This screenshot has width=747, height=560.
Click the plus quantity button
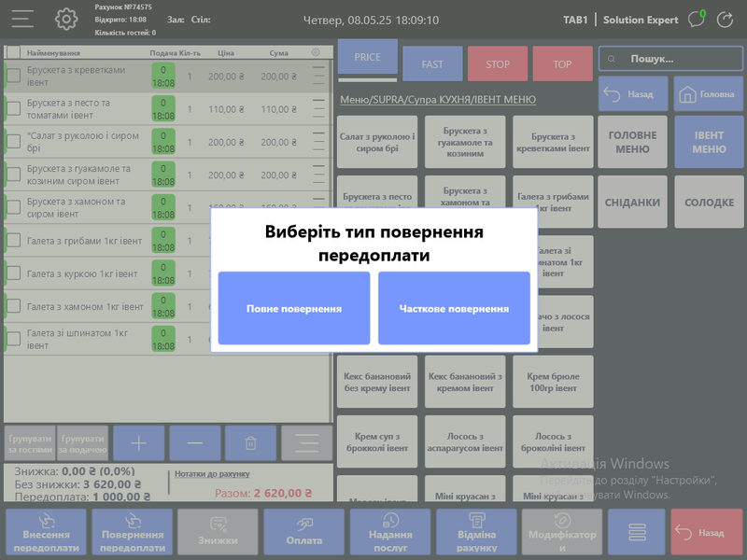click(138, 442)
